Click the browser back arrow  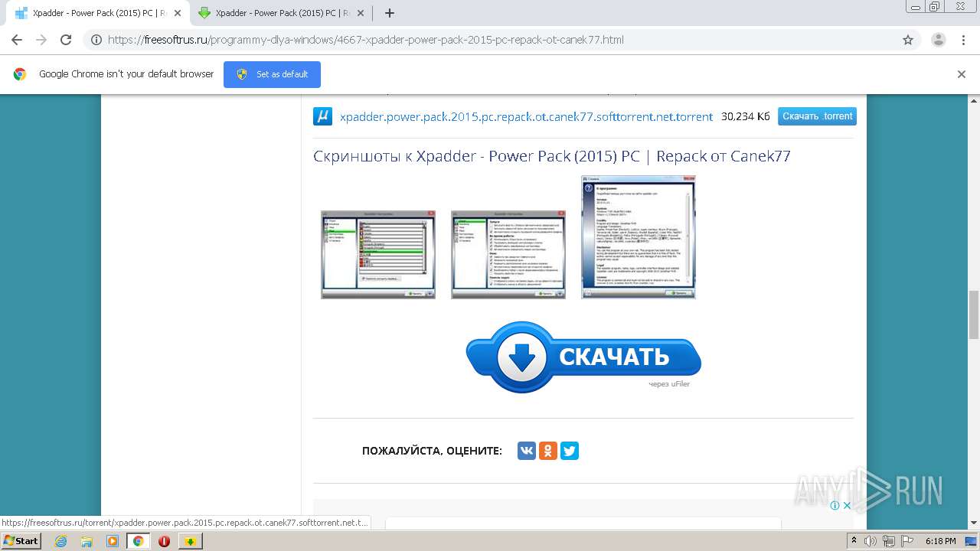[17, 40]
